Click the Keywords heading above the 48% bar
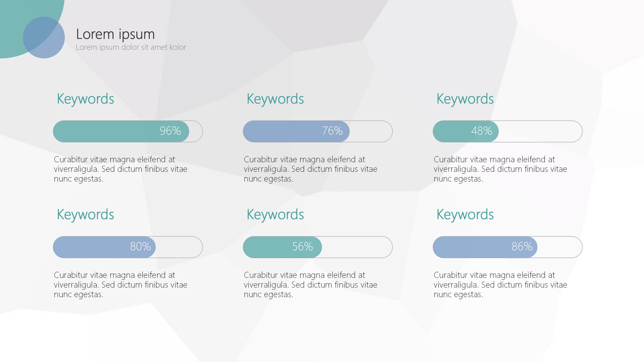This screenshot has width=644, height=362. 465,99
